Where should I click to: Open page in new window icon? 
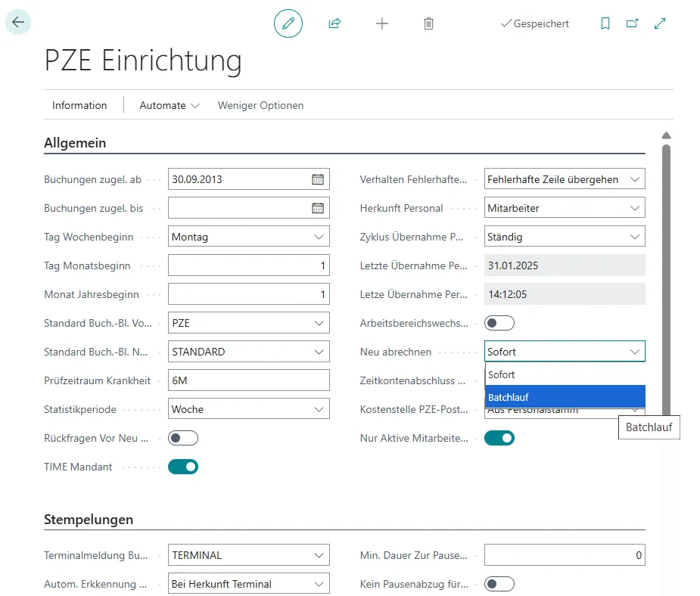[632, 23]
